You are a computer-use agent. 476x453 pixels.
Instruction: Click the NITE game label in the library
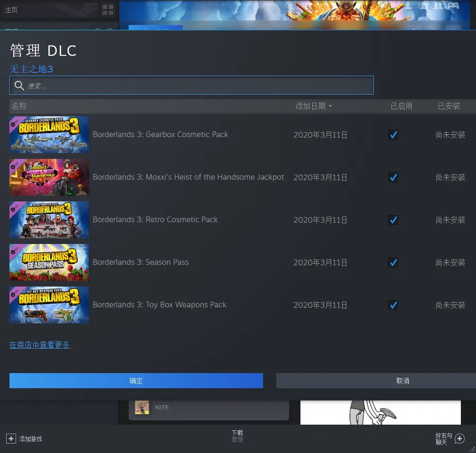click(162, 408)
